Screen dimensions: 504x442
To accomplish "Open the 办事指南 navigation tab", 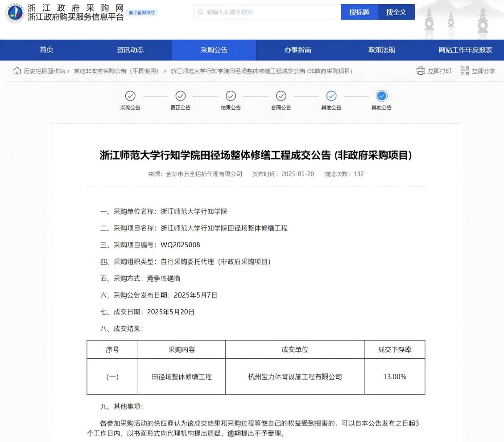I will tap(297, 50).
